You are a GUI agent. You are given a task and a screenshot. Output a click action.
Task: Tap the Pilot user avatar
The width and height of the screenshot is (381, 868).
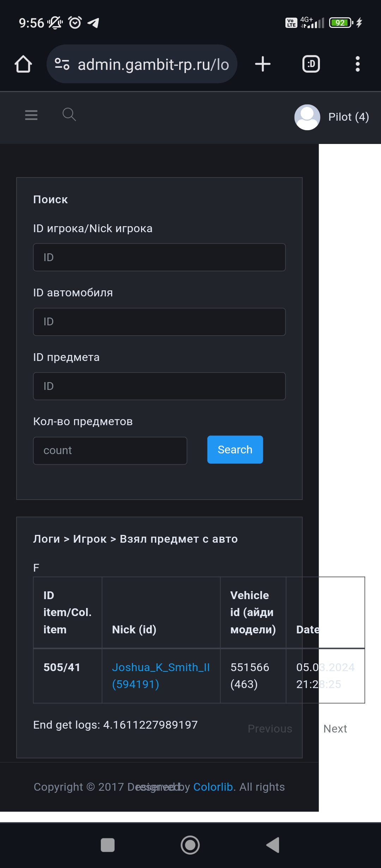pyautogui.click(x=307, y=117)
